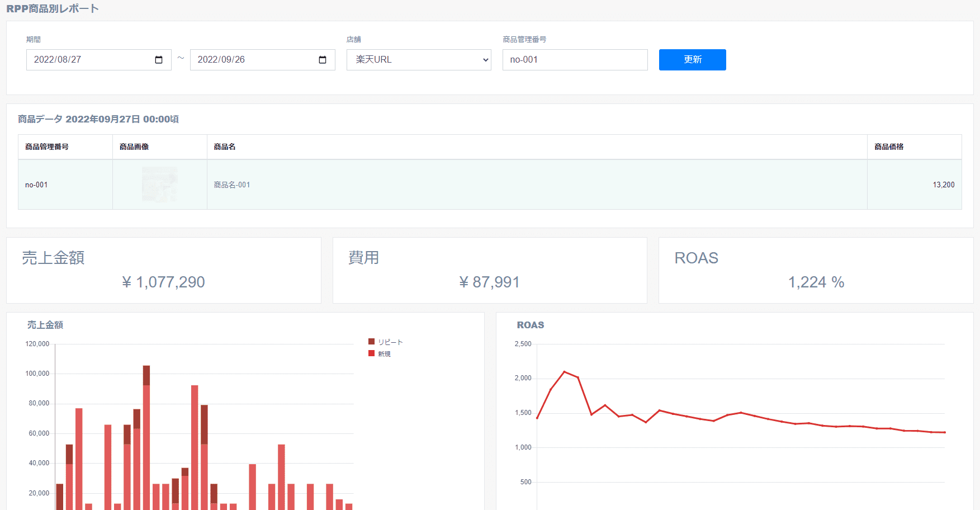This screenshot has width=980, height=510.
Task: Toggle the リピート legend swatch
Action: 372,342
